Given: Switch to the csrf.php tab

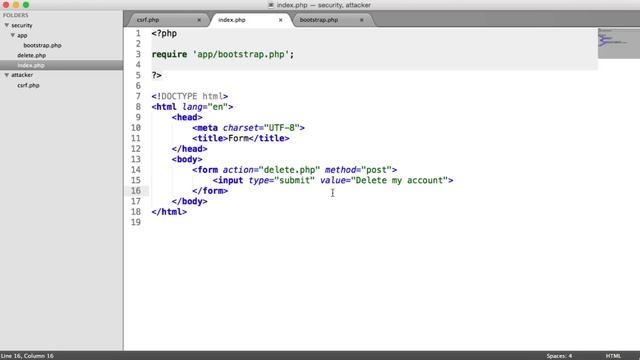Looking at the screenshot, I should 148,20.
